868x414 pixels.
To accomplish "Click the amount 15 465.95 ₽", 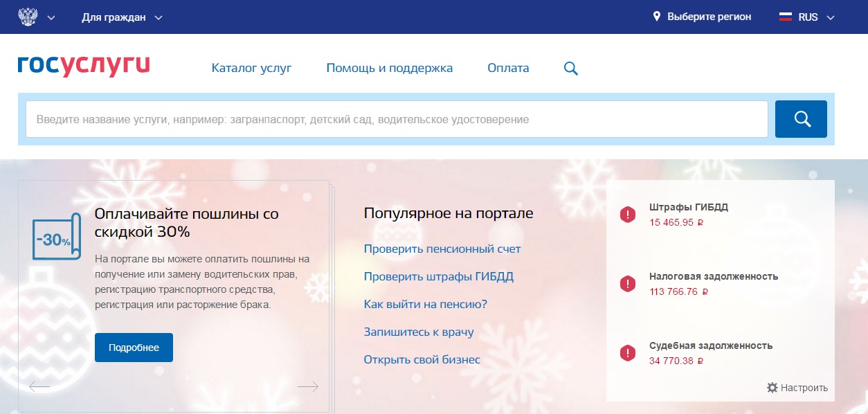I will pos(676,223).
